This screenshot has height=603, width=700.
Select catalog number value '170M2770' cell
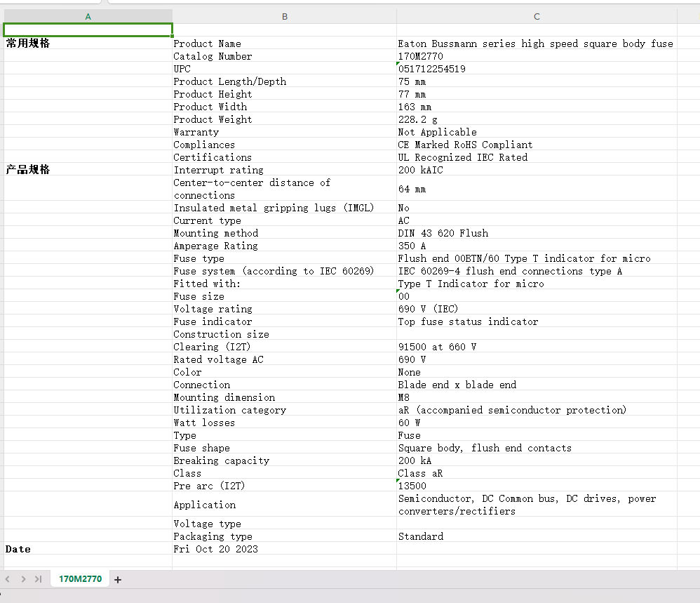(x=537, y=55)
